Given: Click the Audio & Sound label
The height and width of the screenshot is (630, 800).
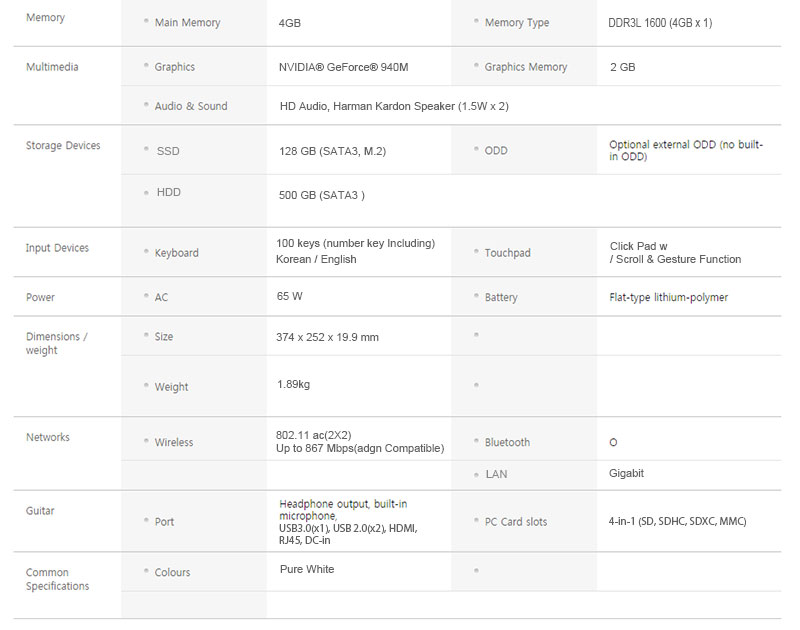Looking at the screenshot, I should tap(190, 106).
